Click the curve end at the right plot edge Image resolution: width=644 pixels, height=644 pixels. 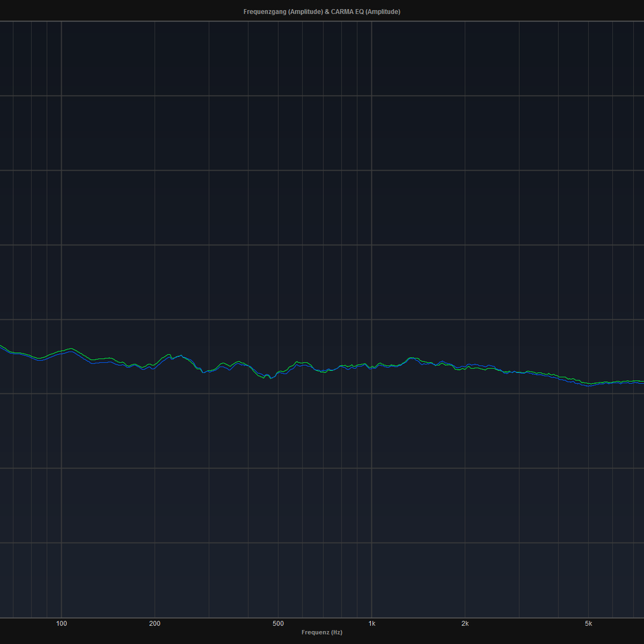point(641,381)
